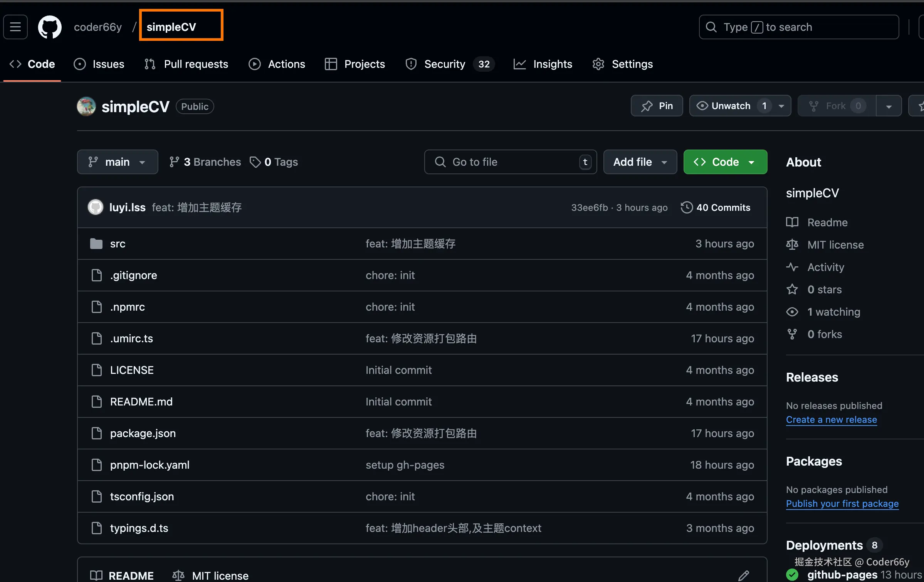The height and width of the screenshot is (582, 924).
Task: Click the GitHub logo icon
Action: [x=50, y=27]
